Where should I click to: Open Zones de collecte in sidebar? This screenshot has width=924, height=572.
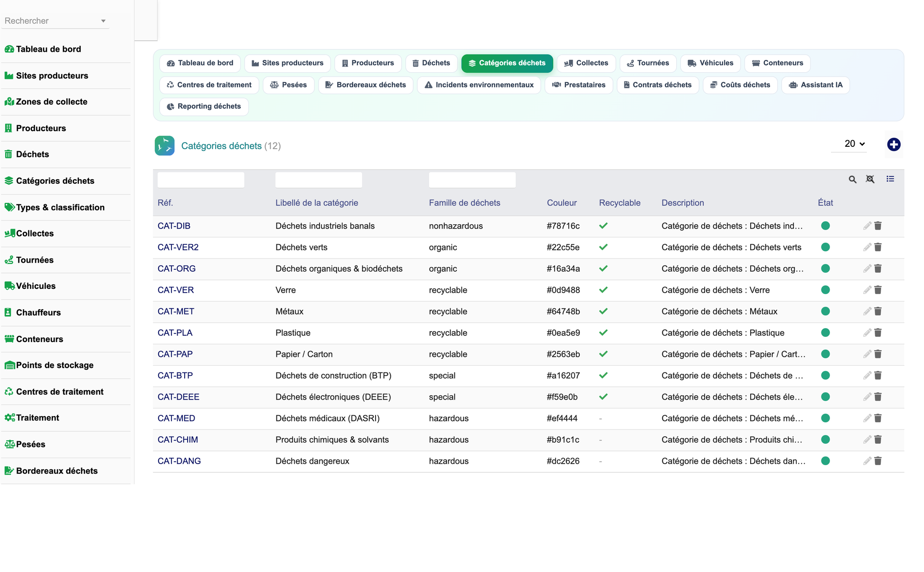click(x=52, y=102)
